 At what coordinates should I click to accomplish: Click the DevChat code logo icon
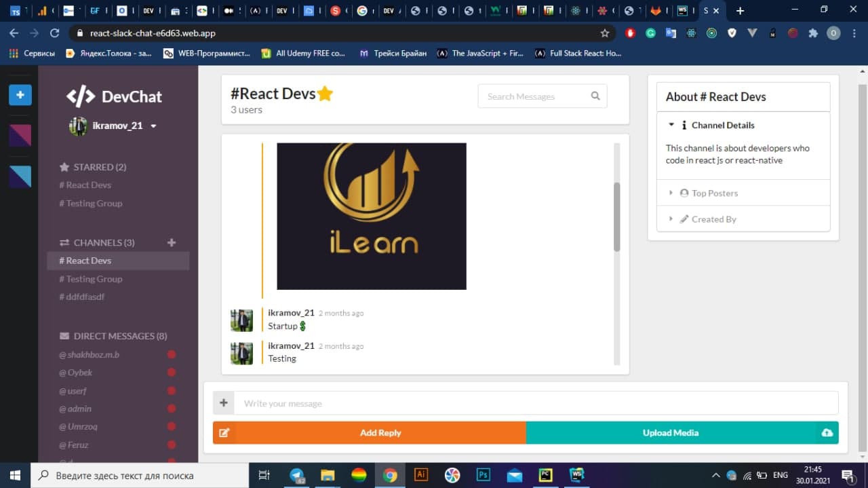point(81,96)
